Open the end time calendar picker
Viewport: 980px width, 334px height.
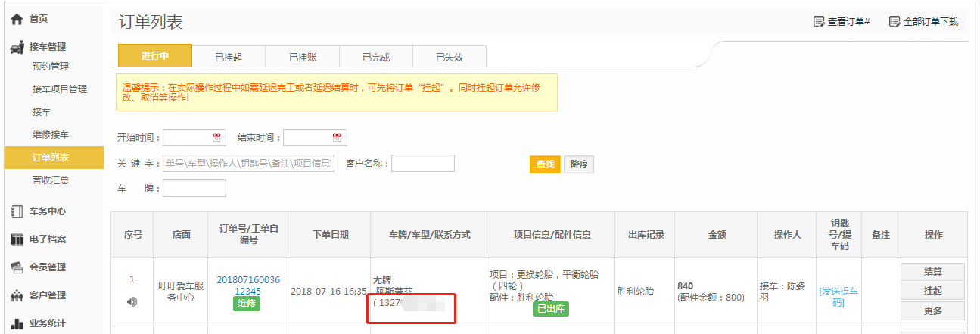[337, 138]
